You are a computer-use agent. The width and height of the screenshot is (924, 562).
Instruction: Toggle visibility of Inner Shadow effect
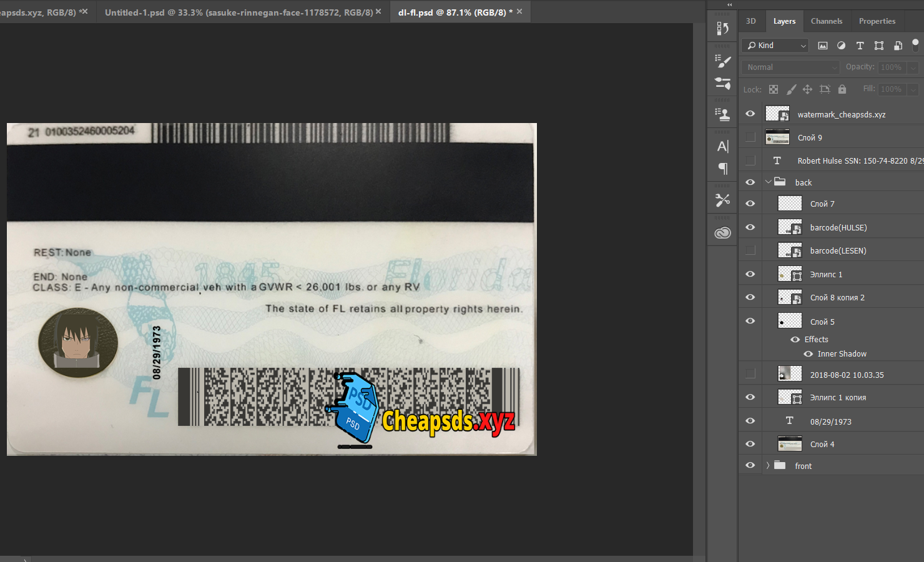point(808,354)
